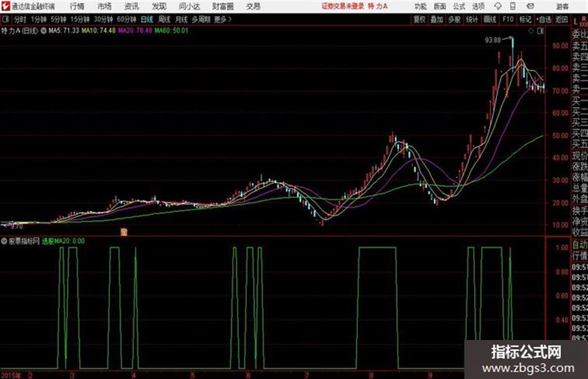
Task: Open the 交易 menu
Action: [x=253, y=6]
